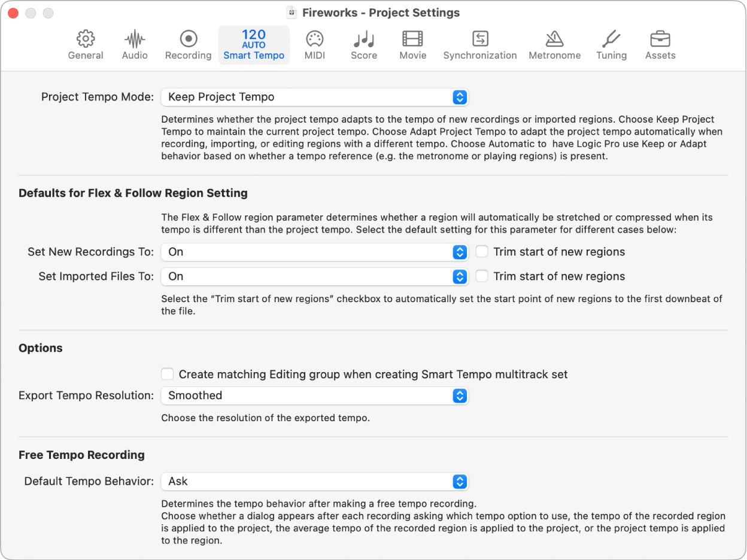Screen dimensions: 747x560
Task: Enable Trim start of new regions for imported files
Action: coord(482,276)
